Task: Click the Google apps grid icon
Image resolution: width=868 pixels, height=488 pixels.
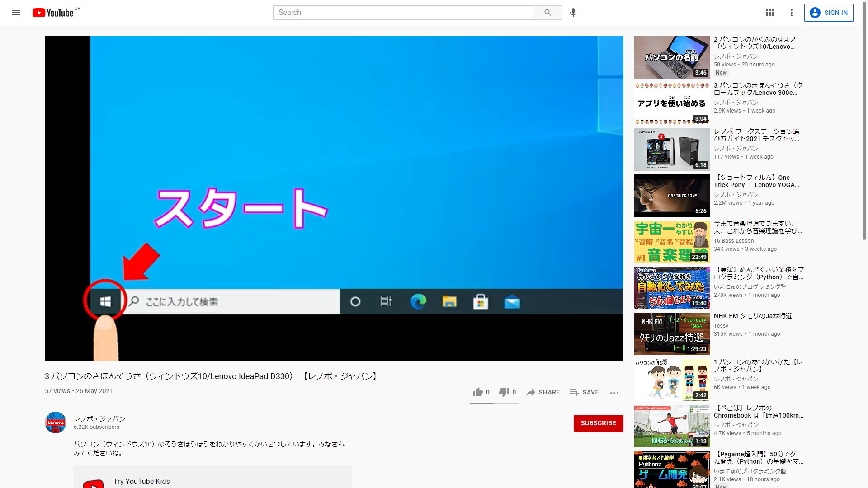Action: [769, 12]
